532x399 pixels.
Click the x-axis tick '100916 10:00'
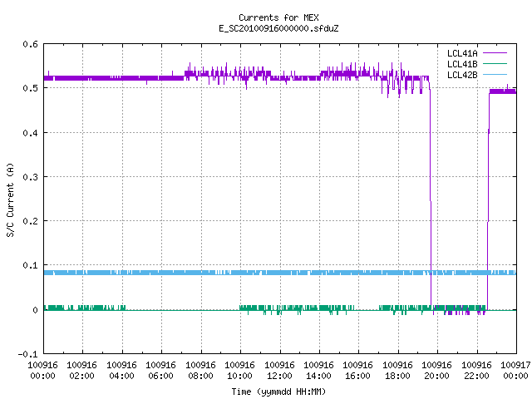click(239, 371)
